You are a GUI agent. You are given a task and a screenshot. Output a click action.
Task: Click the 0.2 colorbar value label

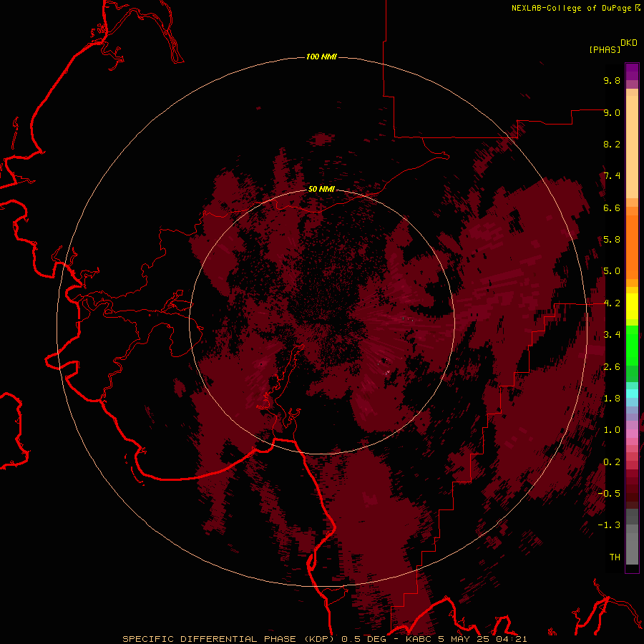[612, 462]
